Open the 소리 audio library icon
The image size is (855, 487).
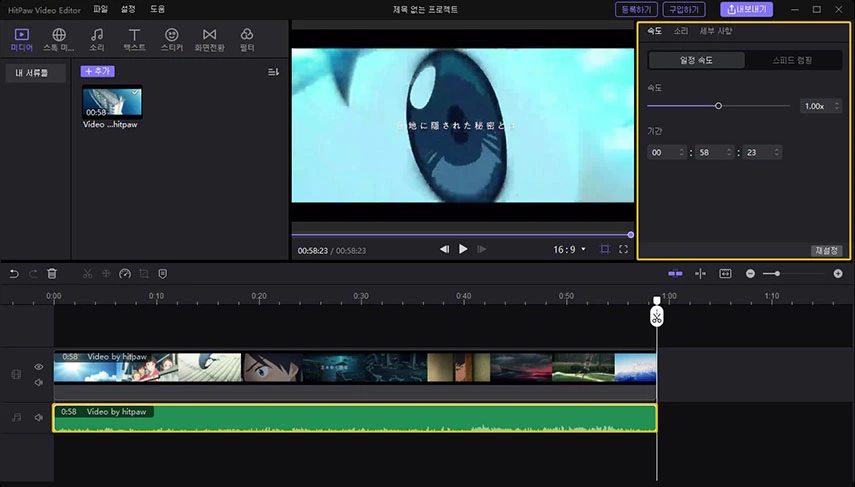coord(97,40)
